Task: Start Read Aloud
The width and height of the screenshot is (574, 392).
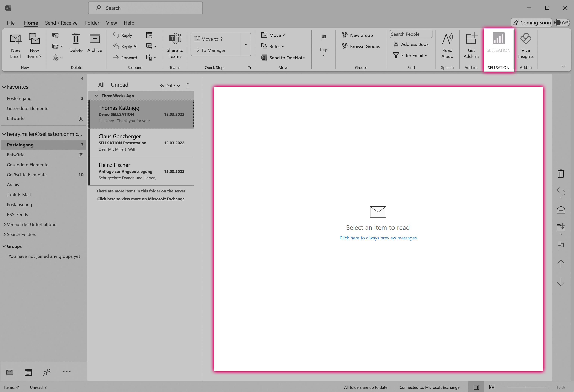Action: coord(447,46)
